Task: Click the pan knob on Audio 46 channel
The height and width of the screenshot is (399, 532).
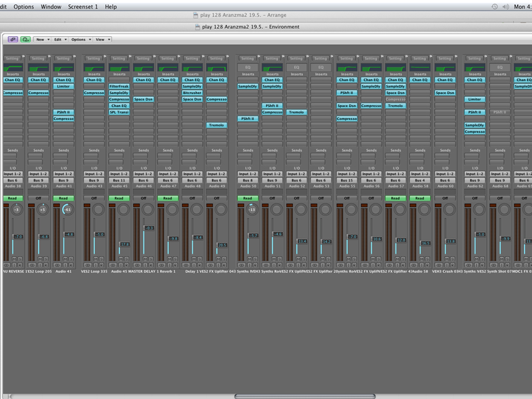Action: click(x=148, y=210)
